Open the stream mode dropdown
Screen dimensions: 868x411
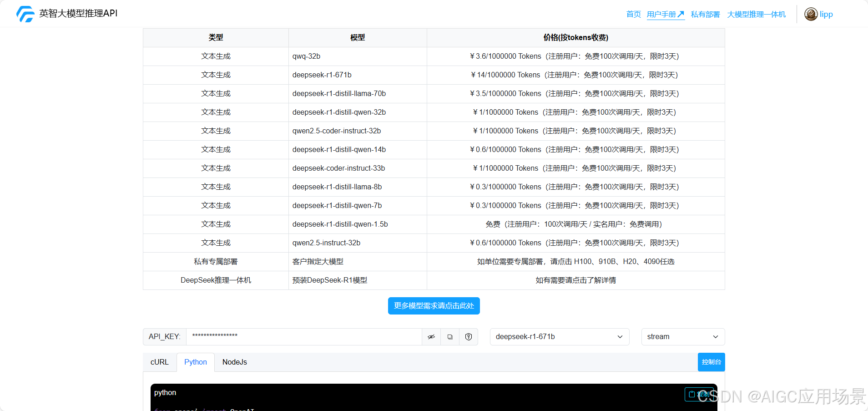(683, 337)
